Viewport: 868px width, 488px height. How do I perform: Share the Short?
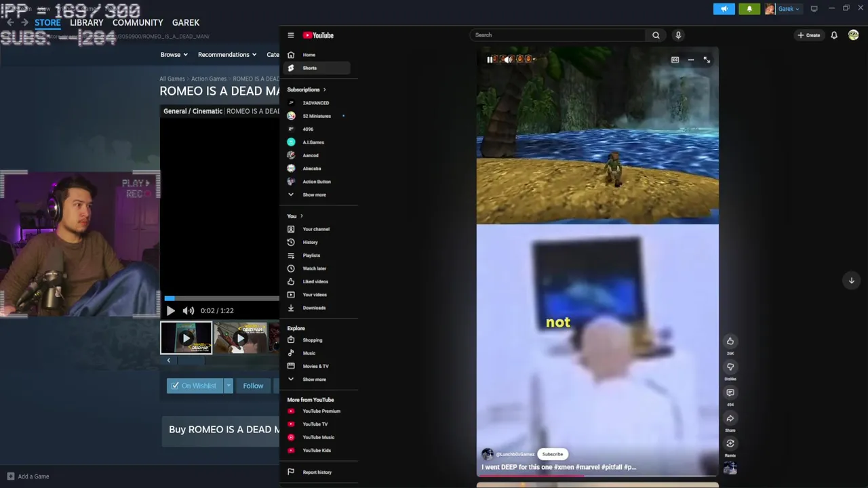tap(730, 418)
